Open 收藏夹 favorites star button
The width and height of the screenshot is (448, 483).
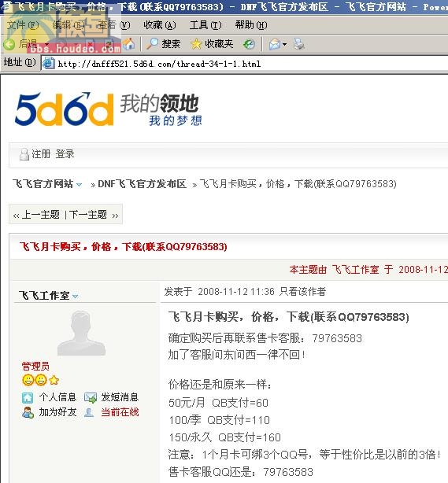click(x=212, y=44)
